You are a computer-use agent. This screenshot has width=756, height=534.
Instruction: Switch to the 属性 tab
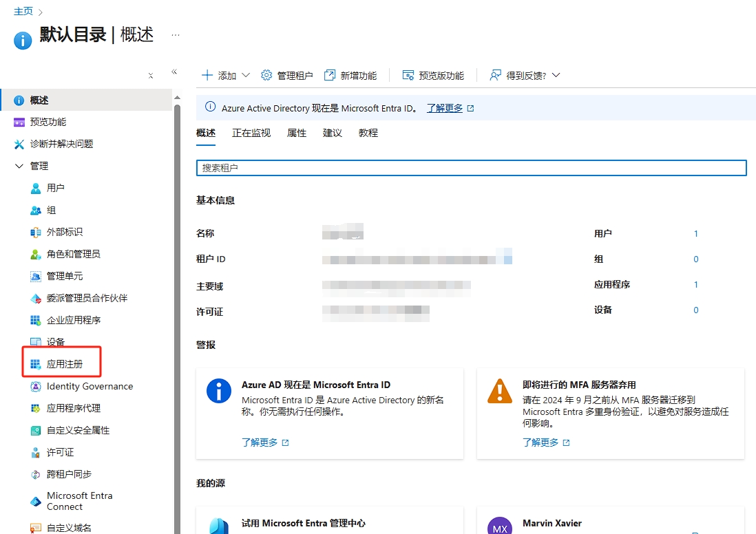tap(296, 133)
